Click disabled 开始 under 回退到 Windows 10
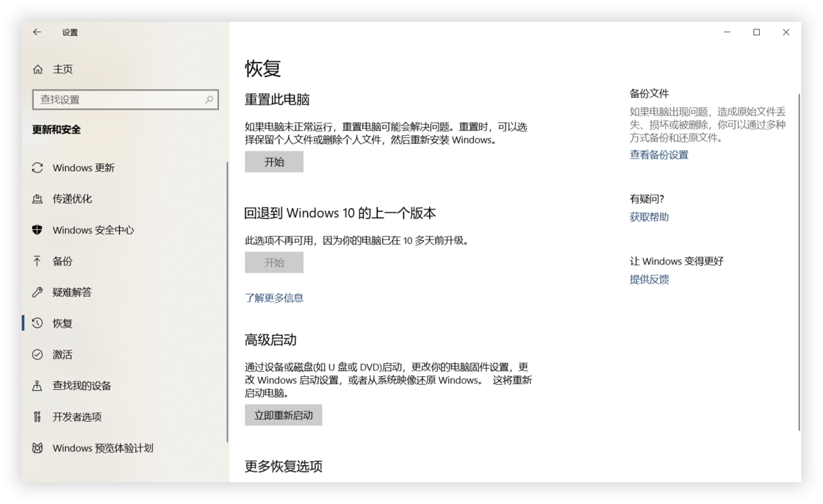 [274, 262]
